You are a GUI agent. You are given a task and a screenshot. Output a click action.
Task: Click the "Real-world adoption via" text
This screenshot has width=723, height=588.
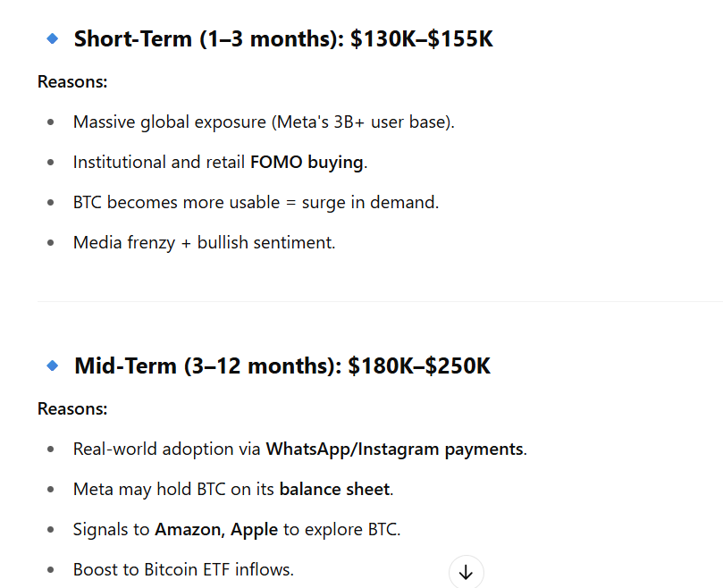[167, 449]
